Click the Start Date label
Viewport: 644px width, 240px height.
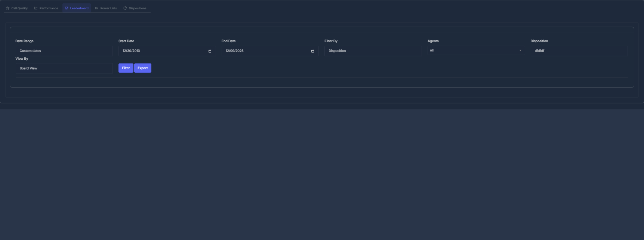(x=126, y=41)
